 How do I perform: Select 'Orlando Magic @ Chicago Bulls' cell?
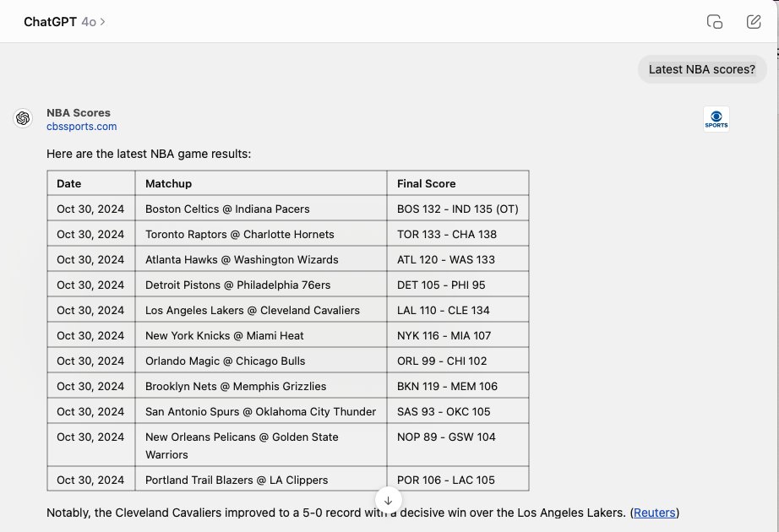[261, 361]
